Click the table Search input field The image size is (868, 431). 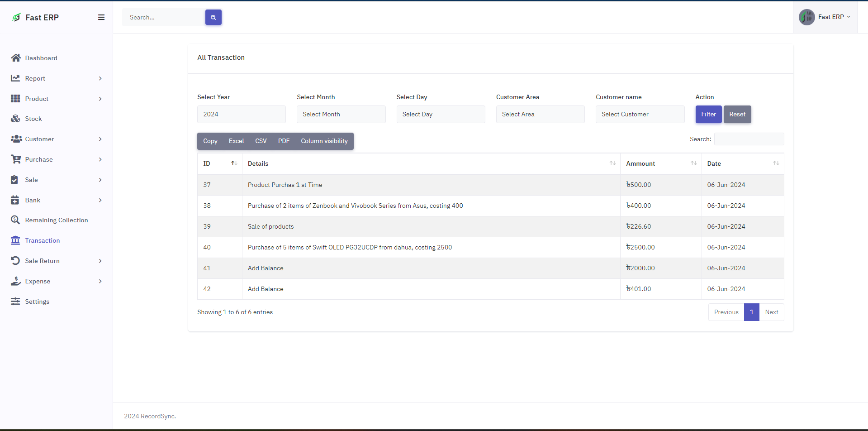click(749, 139)
